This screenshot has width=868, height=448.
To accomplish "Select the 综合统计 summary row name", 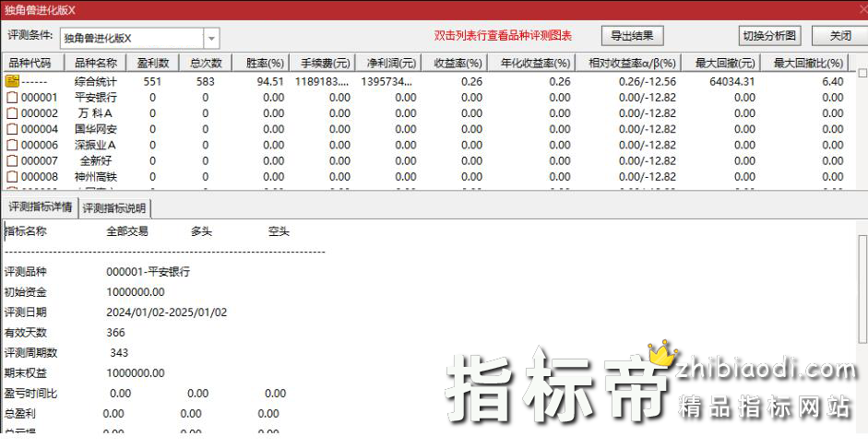I will (x=96, y=81).
